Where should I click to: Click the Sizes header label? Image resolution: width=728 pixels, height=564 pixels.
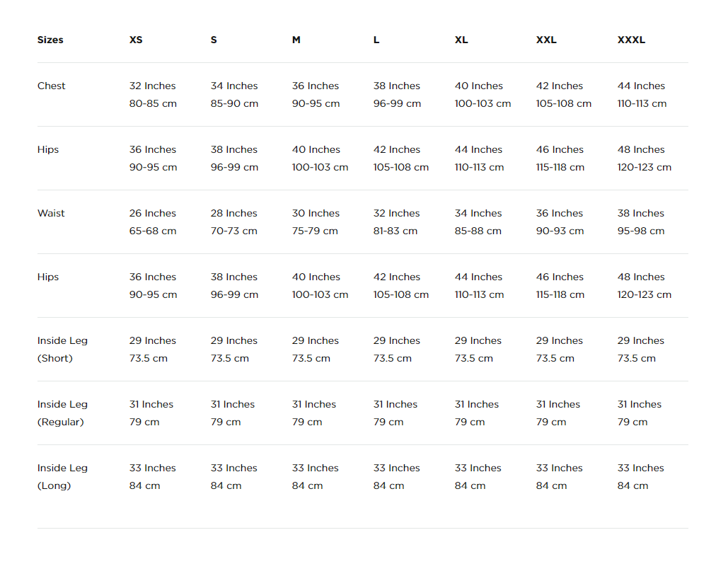pyautogui.click(x=50, y=40)
